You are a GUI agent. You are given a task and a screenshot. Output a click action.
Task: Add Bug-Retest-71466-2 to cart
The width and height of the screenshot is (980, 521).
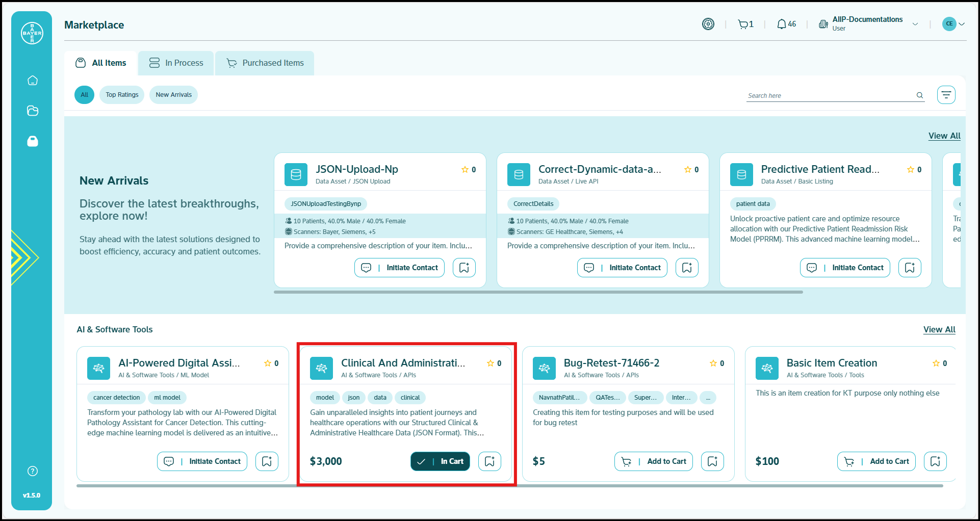(654, 461)
